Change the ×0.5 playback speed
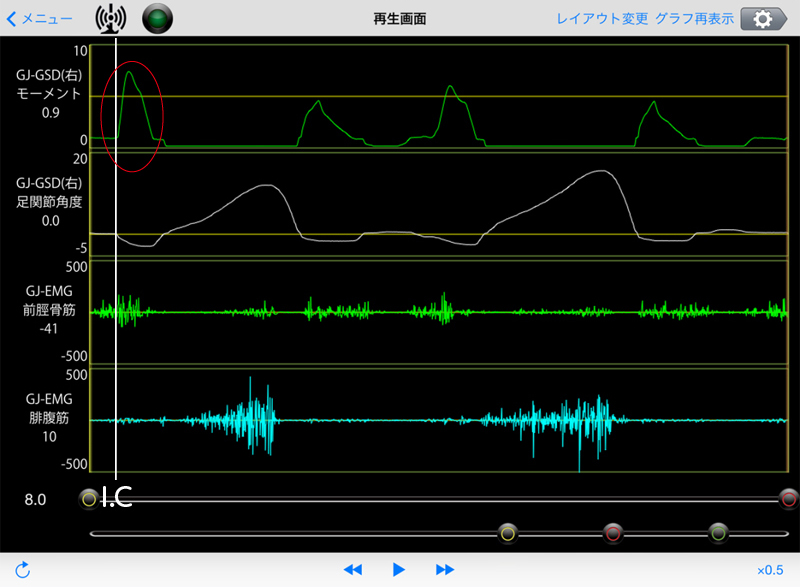 [770, 570]
